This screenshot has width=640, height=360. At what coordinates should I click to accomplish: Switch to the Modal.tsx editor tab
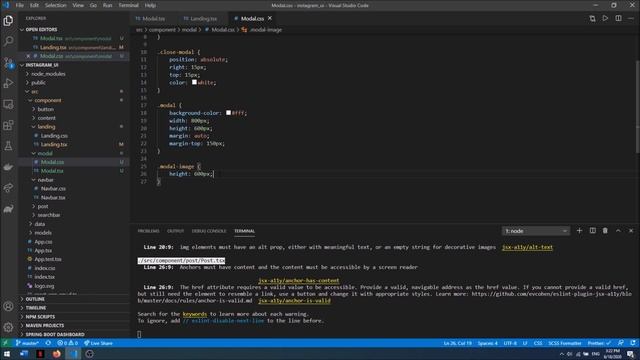click(x=153, y=18)
